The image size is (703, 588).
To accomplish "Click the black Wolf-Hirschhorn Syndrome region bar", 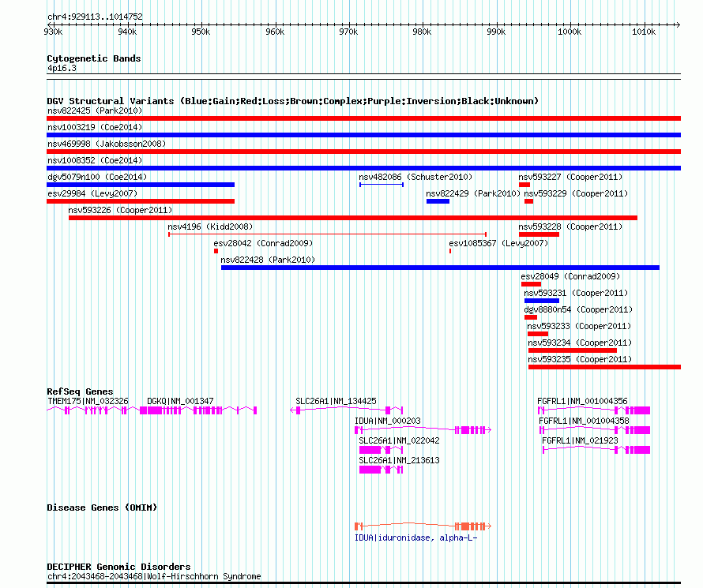I will 363,583.
